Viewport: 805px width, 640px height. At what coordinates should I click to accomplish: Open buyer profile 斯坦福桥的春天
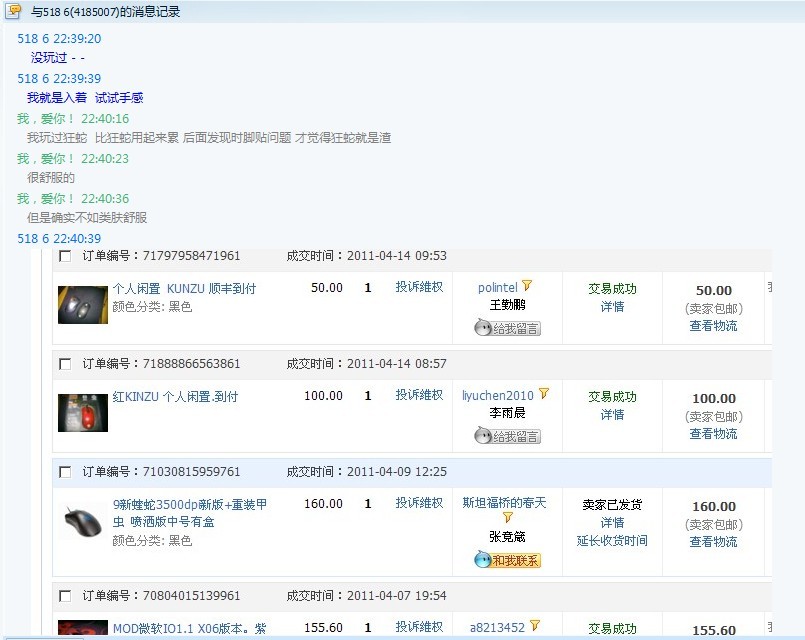pos(504,502)
